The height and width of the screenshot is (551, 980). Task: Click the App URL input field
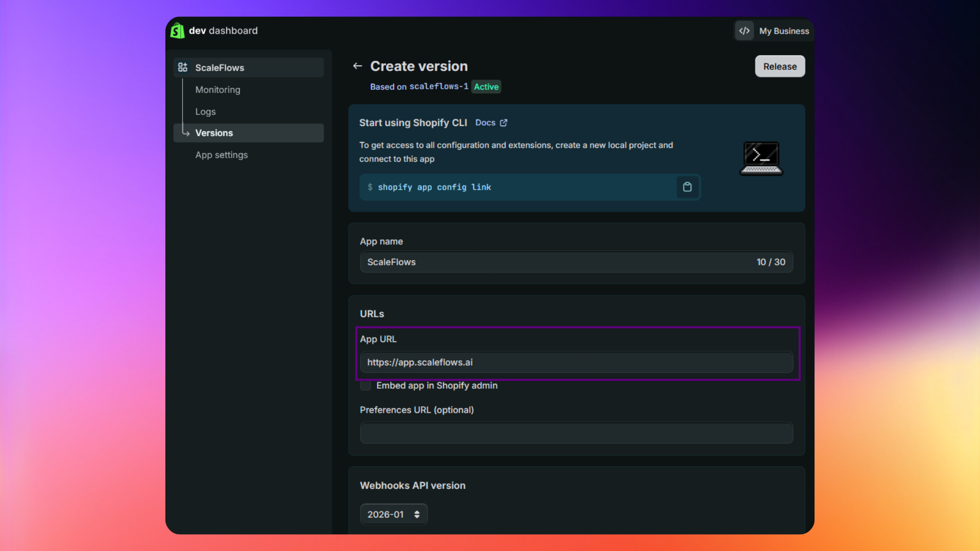click(576, 362)
